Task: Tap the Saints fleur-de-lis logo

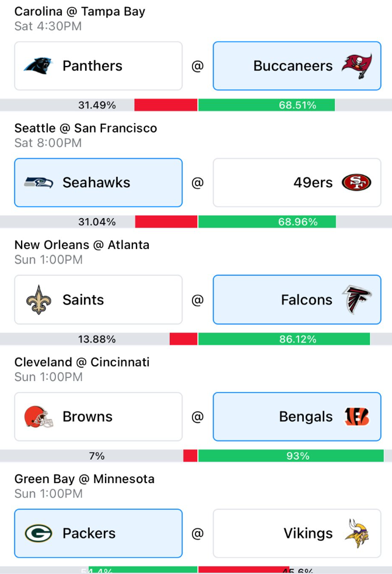Action: pos(38,300)
